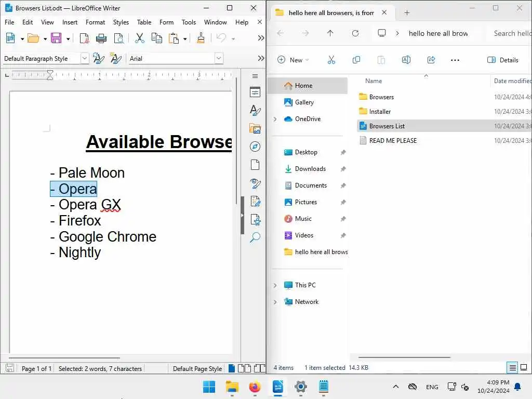Click Update Selected Style icon
Viewport: 532px width, 399px height.
coord(99,58)
